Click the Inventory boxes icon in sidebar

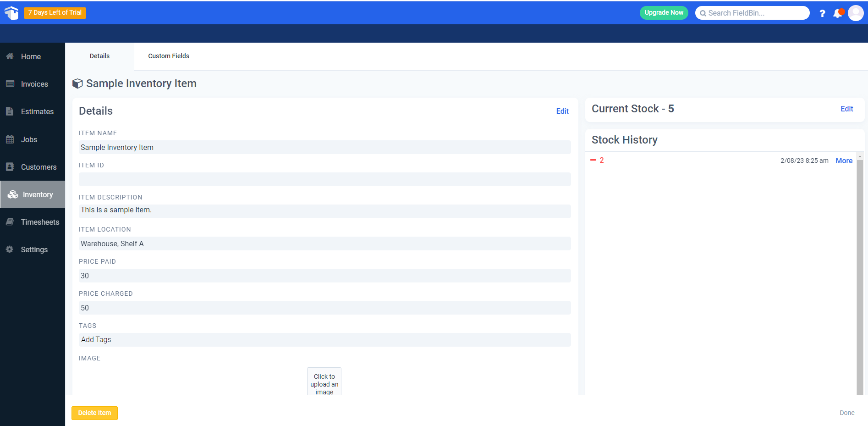[x=12, y=194]
